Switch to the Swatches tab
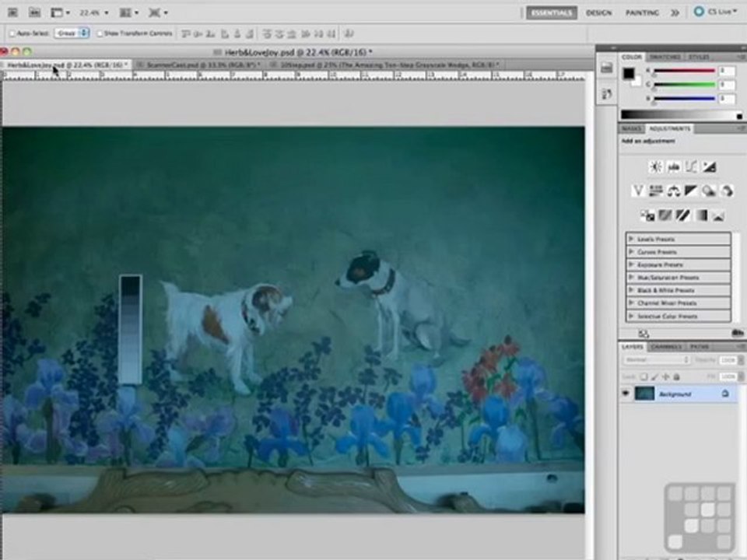 [x=665, y=57]
